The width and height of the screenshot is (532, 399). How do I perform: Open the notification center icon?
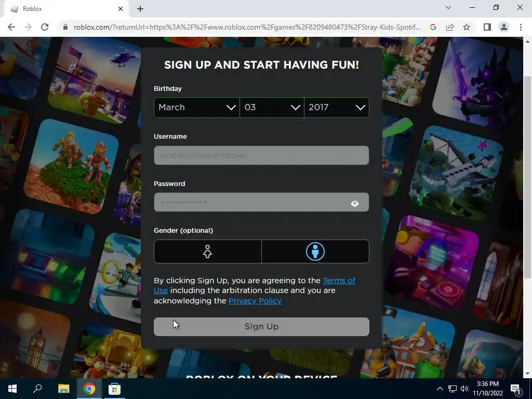[x=515, y=389]
